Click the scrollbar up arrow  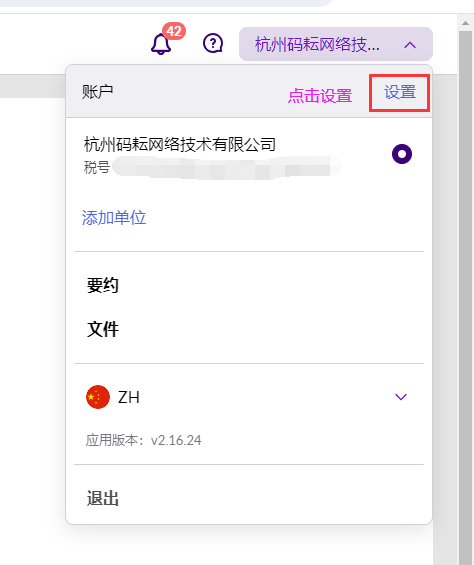pos(465,23)
